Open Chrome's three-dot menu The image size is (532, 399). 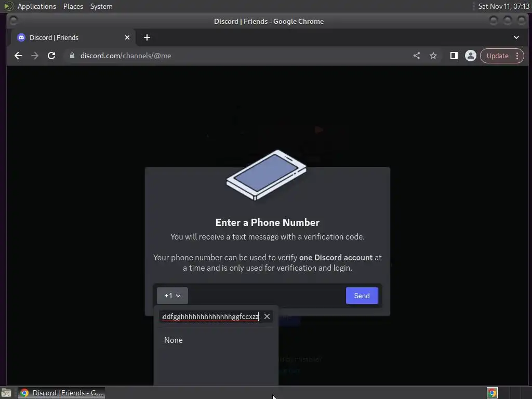coord(517,56)
